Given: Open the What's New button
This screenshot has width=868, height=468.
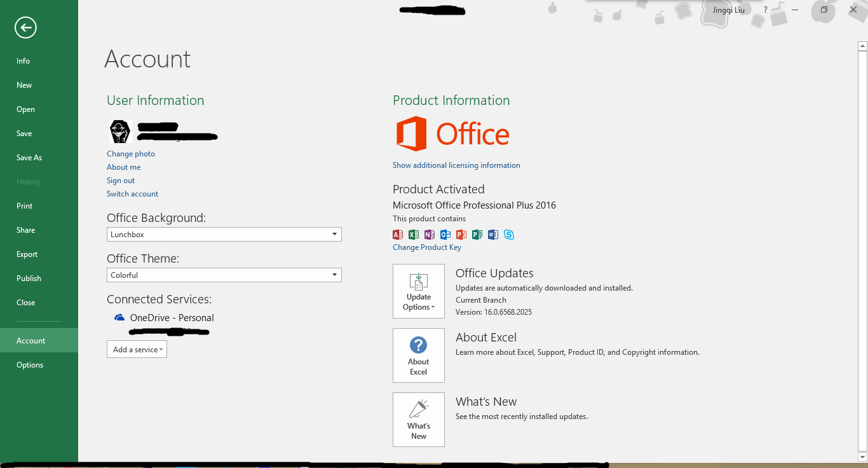Looking at the screenshot, I should point(419,420).
